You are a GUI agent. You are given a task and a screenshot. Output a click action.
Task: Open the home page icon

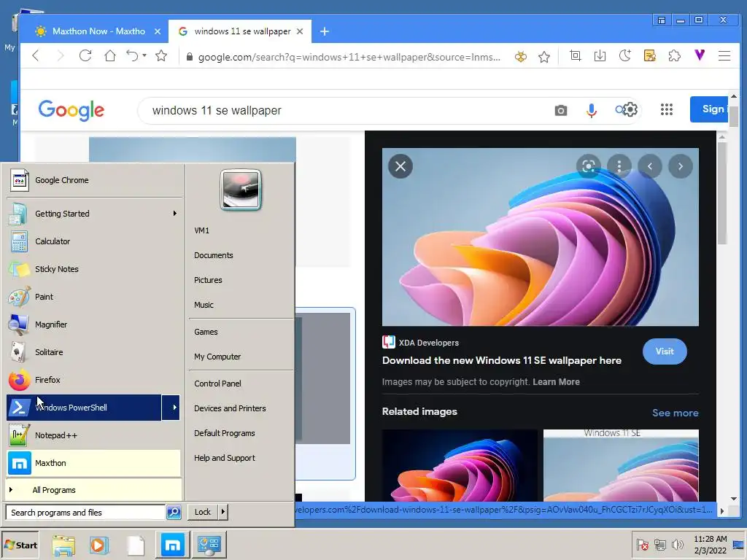[x=110, y=56]
